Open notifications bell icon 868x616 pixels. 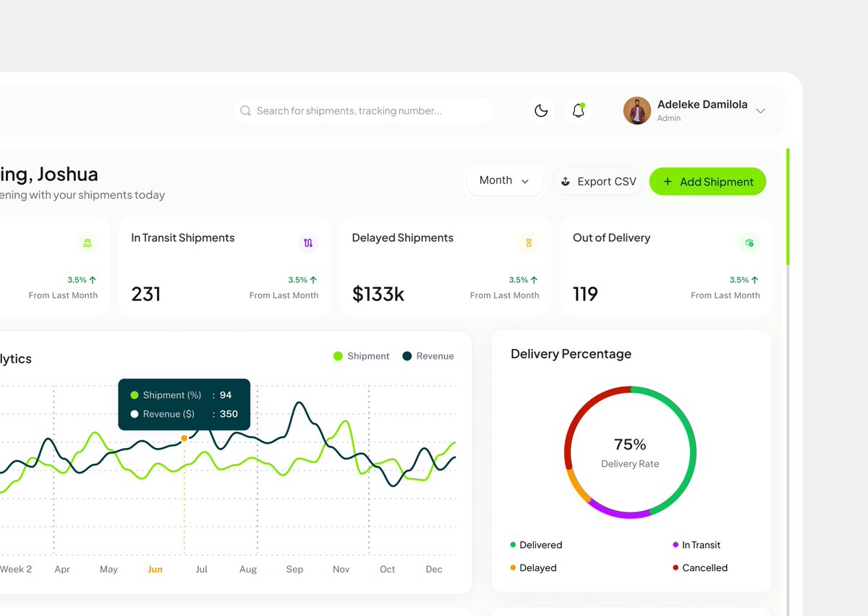578,111
